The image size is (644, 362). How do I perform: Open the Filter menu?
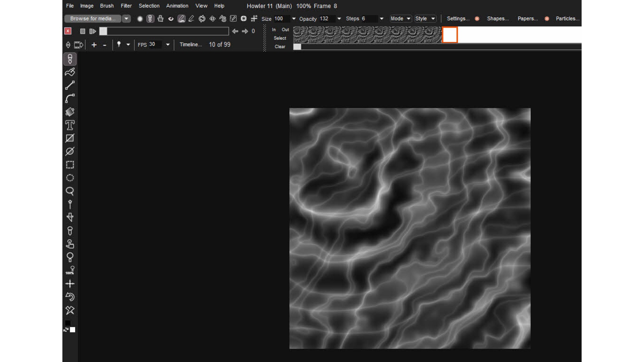click(126, 6)
